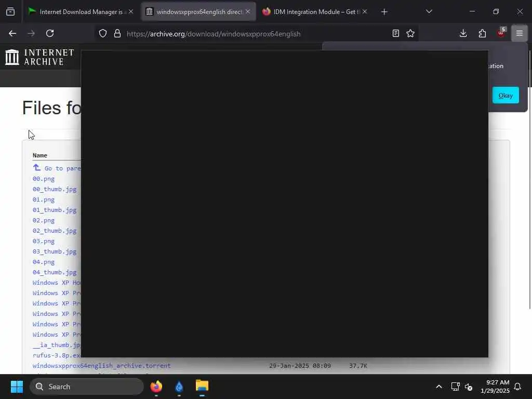Image resolution: width=532 pixels, height=399 pixels.
Task: Bookmark this page with the star icon
Action: [x=410, y=33]
